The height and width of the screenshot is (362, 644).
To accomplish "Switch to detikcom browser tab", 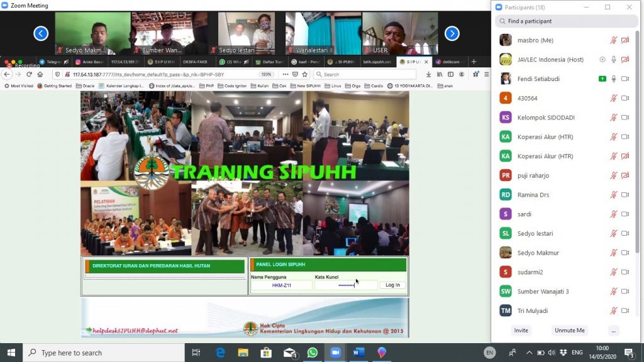I will click(449, 62).
